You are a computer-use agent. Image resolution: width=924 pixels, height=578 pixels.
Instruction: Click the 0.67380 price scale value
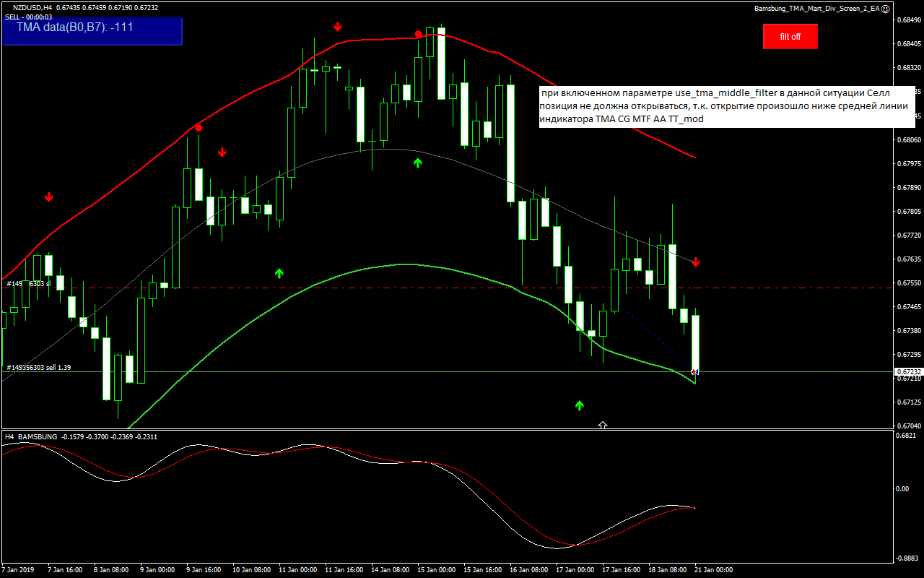click(908, 331)
